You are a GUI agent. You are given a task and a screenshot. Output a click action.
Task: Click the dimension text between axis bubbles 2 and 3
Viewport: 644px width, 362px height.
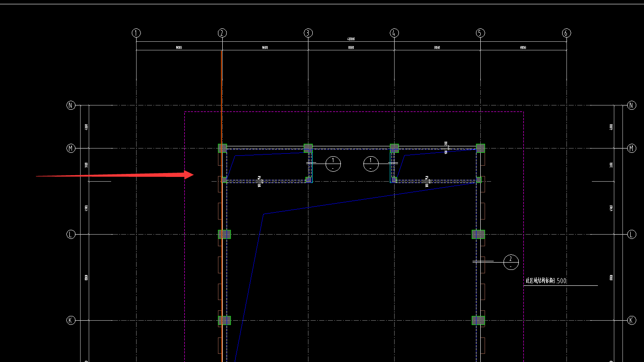coord(265,47)
